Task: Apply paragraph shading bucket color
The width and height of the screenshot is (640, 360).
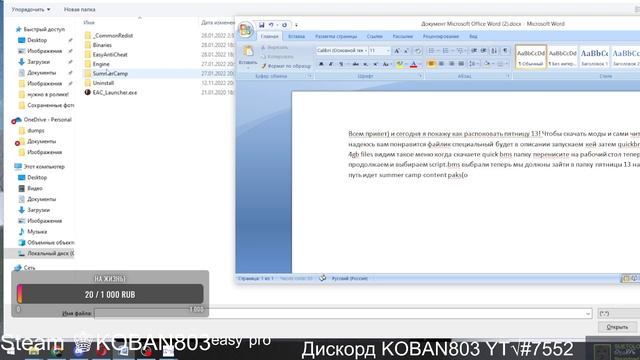Action: click(x=487, y=64)
